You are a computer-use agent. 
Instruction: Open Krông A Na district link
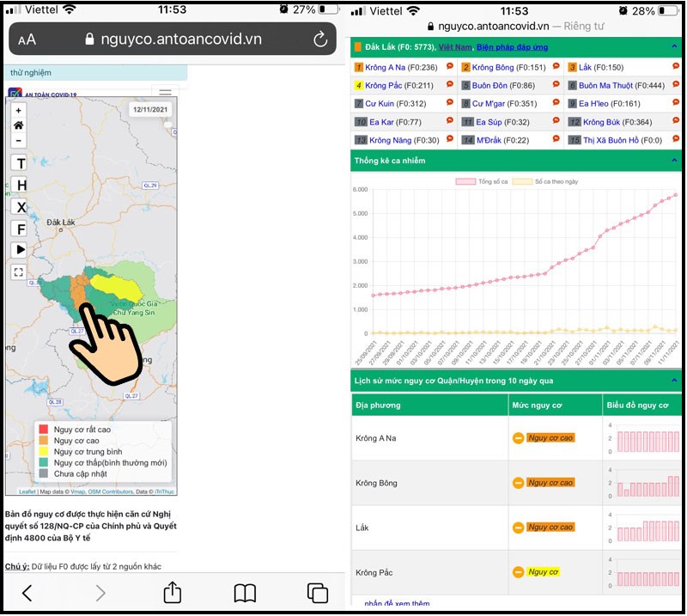(x=385, y=67)
